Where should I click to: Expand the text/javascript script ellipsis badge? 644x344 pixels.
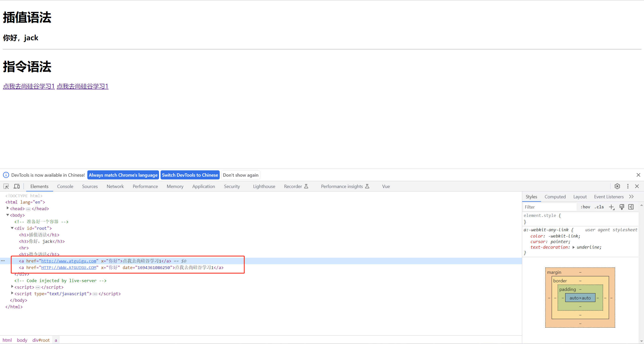95,294
